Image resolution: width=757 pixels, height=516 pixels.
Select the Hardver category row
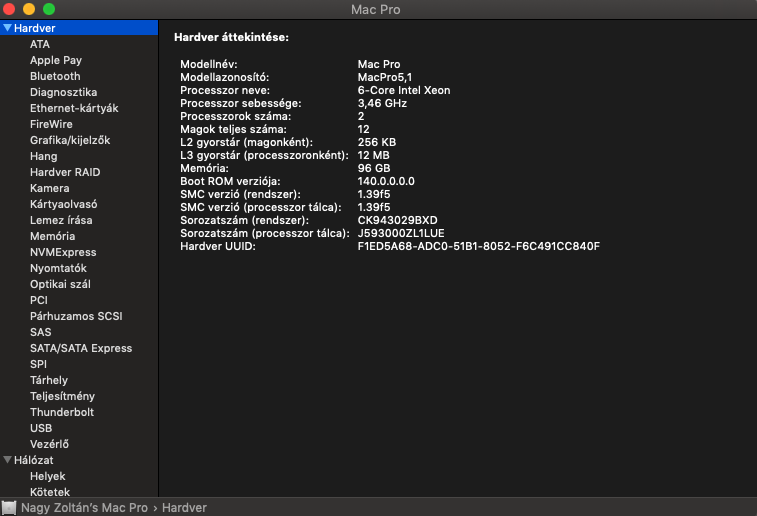pyautogui.click(x=79, y=28)
